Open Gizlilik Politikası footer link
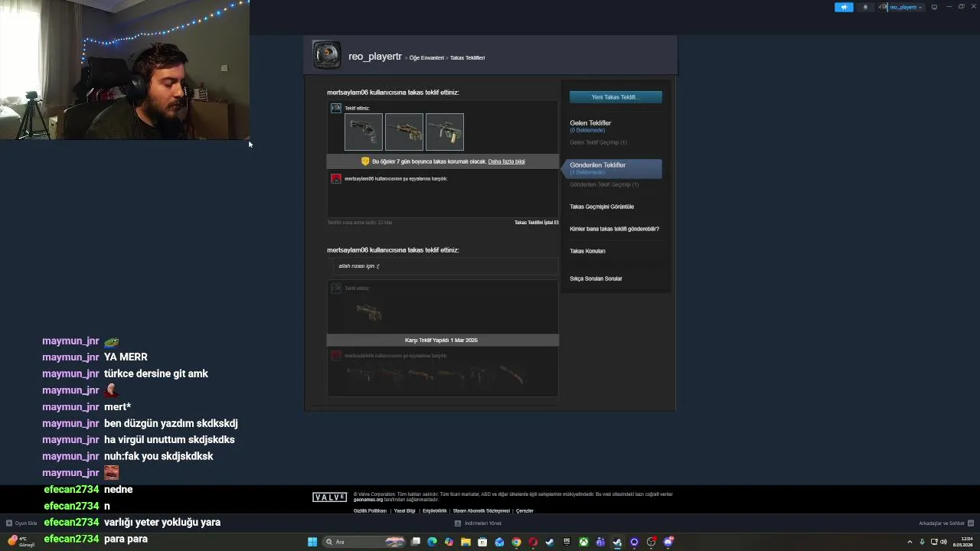 coord(370,510)
